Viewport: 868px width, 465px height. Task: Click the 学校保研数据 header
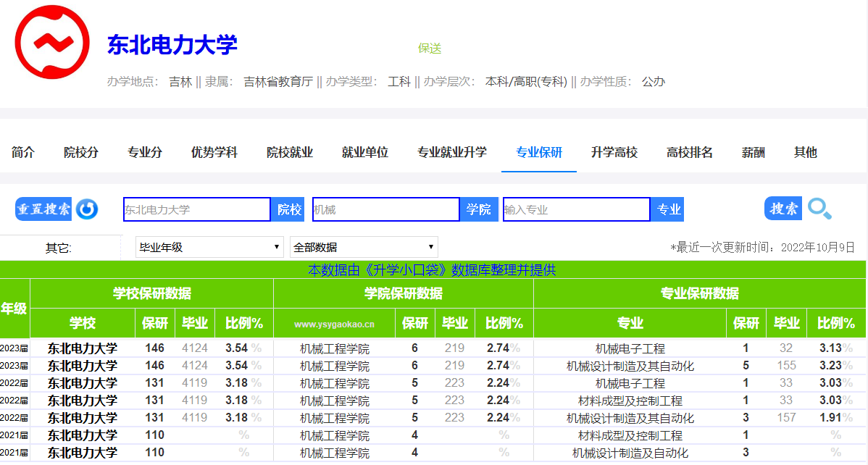[x=151, y=293]
